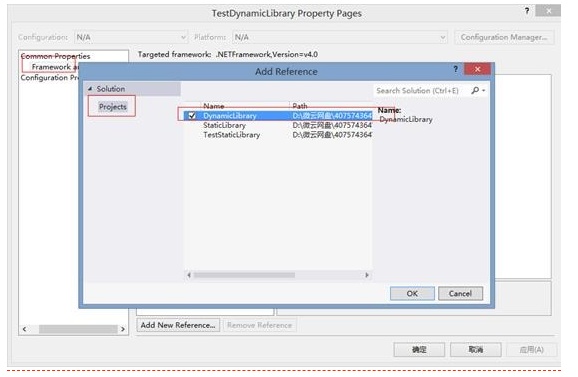Close the Add Reference dialog
578x377 pixels.
477,69
